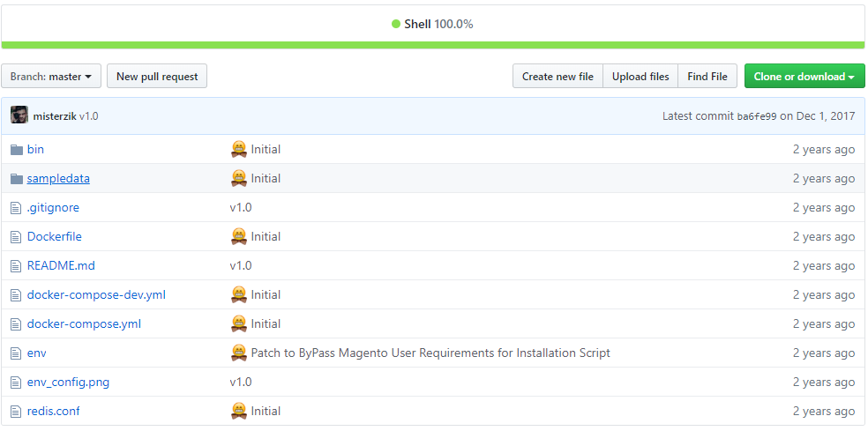
Task: Click the New pull request button
Action: [x=157, y=77]
